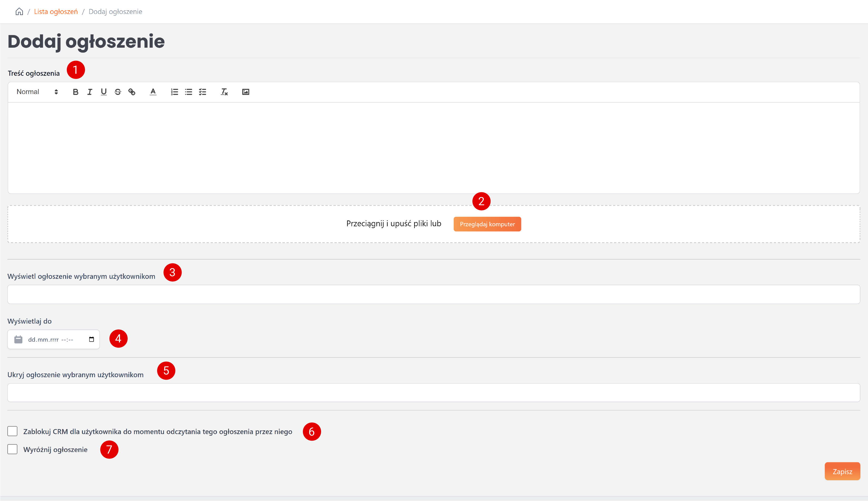The height and width of the screenshot is (501, 868).
Task: Apply strikethrough formatting
Action: (118, 92)
